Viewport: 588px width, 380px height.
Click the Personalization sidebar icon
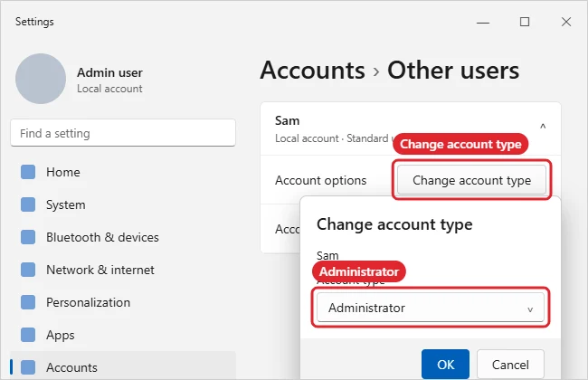pos(28,302)
